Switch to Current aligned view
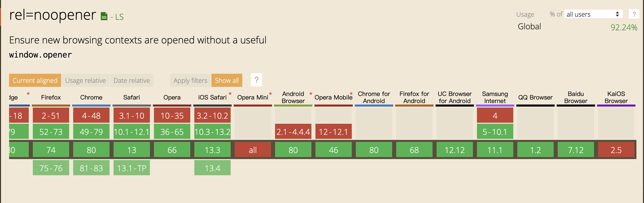 (x=35, y=81)
